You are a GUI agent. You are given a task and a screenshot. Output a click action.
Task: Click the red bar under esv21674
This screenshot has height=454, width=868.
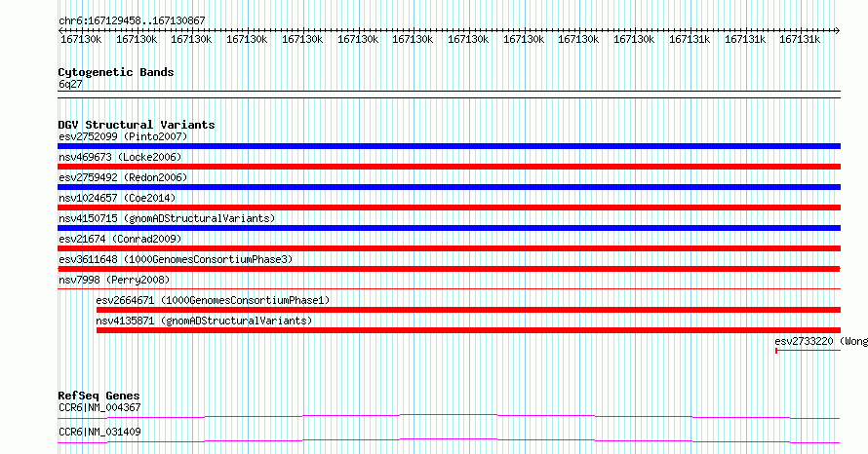pyautogui.click(x=449, y=248)
